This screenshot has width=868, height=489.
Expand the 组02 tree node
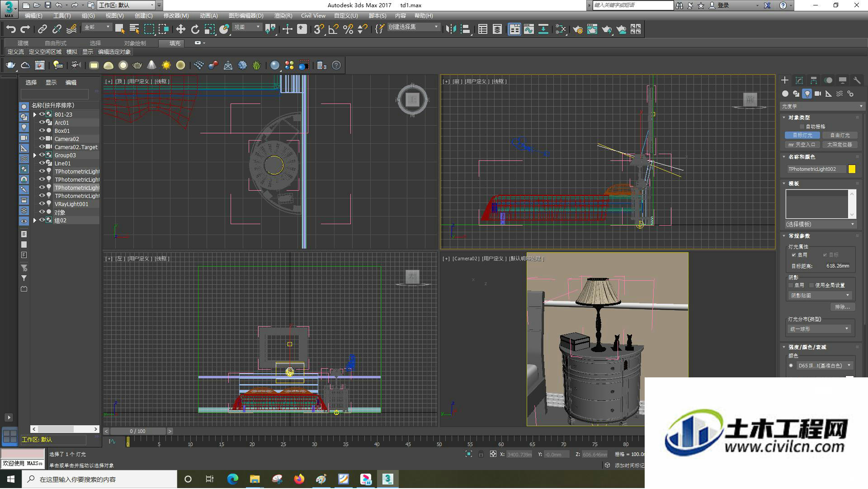[x=34, y=220]
